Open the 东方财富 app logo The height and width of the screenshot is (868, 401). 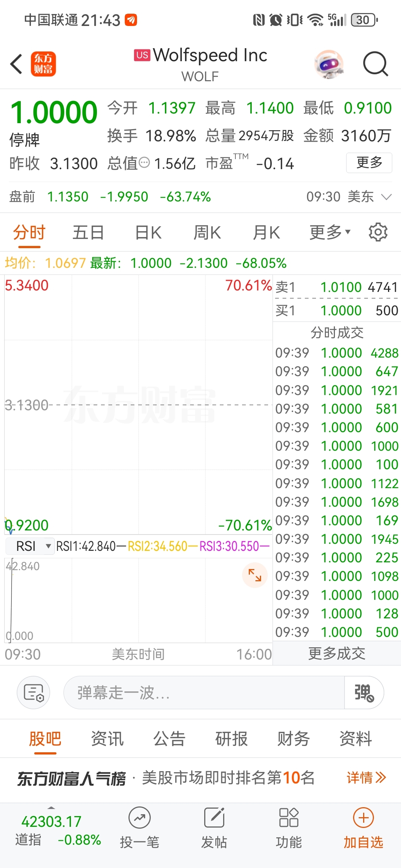[43, 64]
